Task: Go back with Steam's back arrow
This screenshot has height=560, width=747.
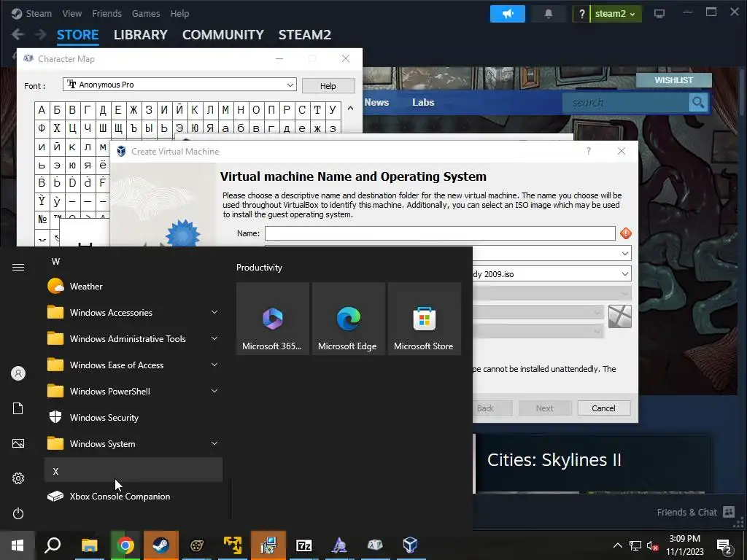Action: pos(18,34)
